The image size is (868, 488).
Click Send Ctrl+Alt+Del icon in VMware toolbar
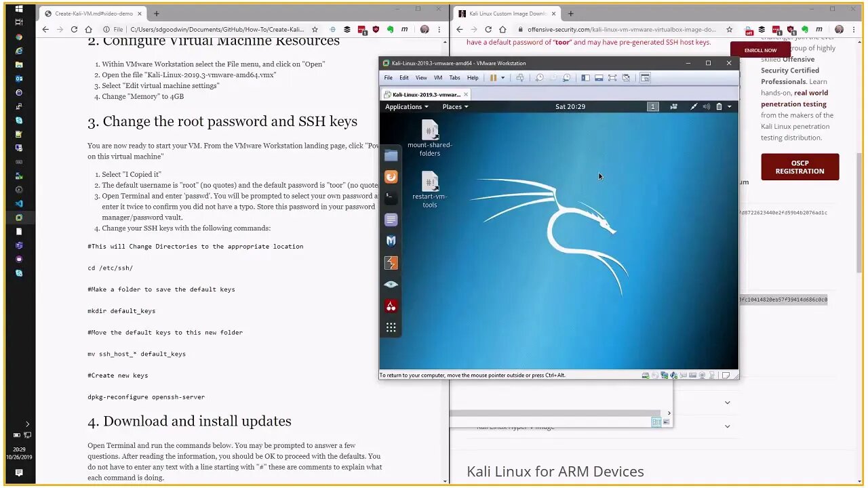[x=520, y=78]
